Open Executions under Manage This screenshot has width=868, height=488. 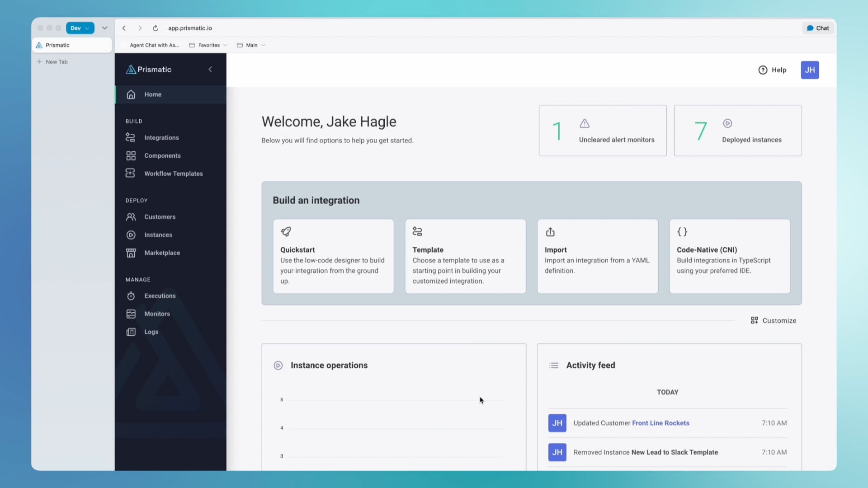(160, 296)
